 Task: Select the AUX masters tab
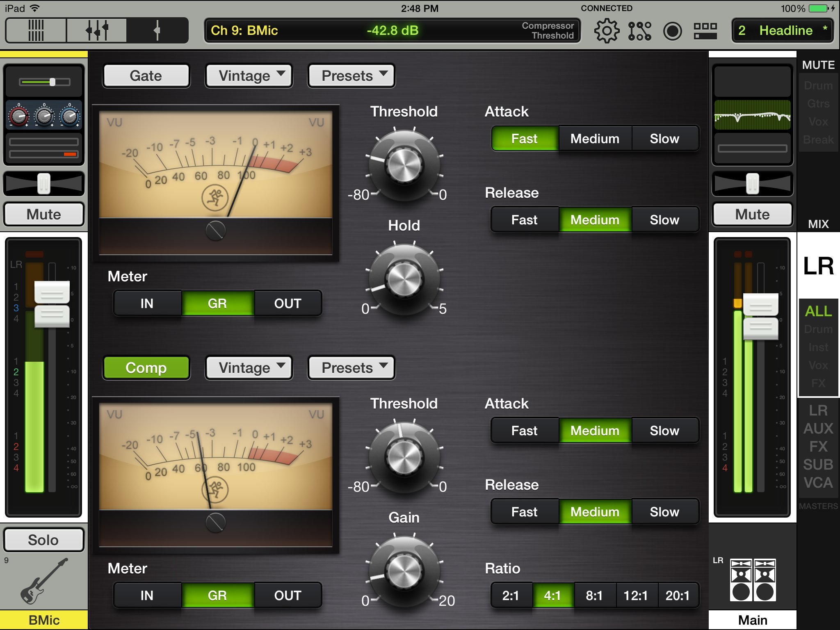pos(818,428)
